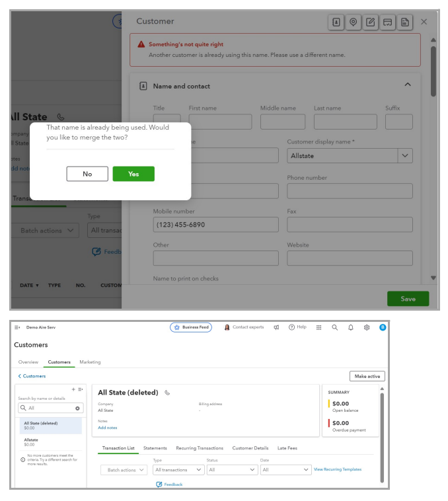Screen dimensions: 448x501
Task: Click the Phone number field
Action: pos(350,191)
